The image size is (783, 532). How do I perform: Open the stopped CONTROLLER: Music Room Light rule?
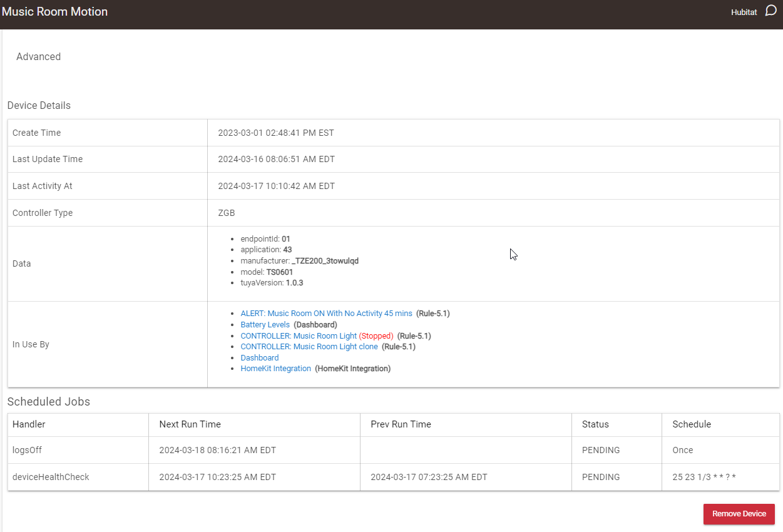tap(299, 336)
